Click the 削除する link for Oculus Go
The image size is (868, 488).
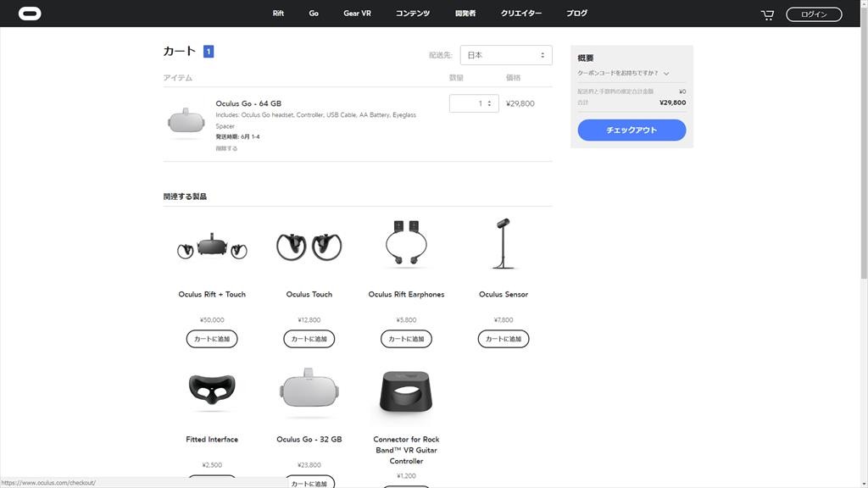(x=226, y=148)
